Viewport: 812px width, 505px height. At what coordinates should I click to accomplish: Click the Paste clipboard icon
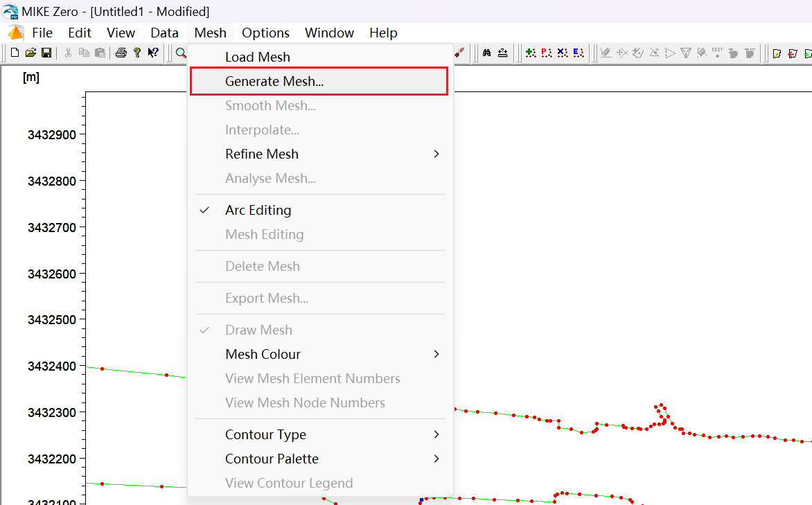point(100,53)
